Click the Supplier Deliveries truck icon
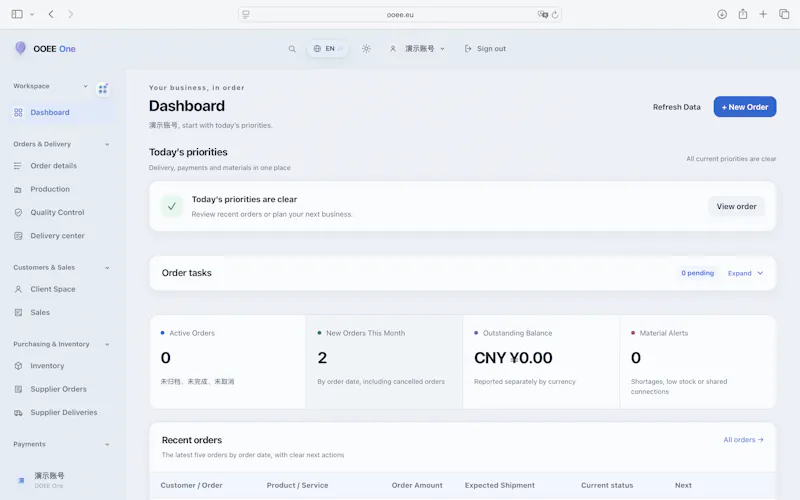Viewport: 800px width, 500px height. pos(18,413)
